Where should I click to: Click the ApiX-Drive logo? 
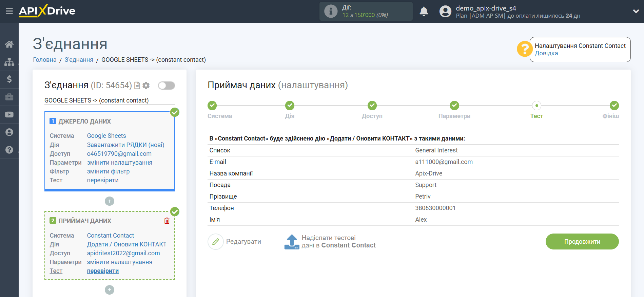click(x=47, y=11)
